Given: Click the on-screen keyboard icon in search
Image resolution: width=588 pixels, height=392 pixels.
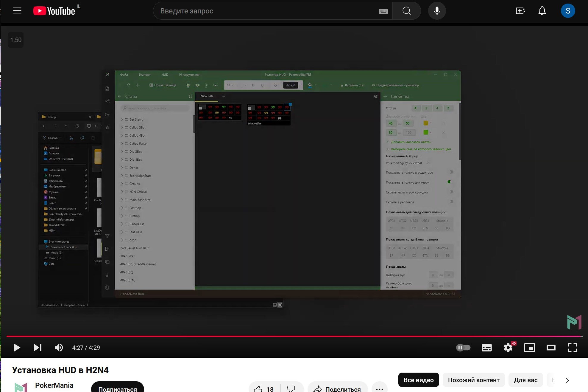Looking at the screenshot, I should (383, 11).
